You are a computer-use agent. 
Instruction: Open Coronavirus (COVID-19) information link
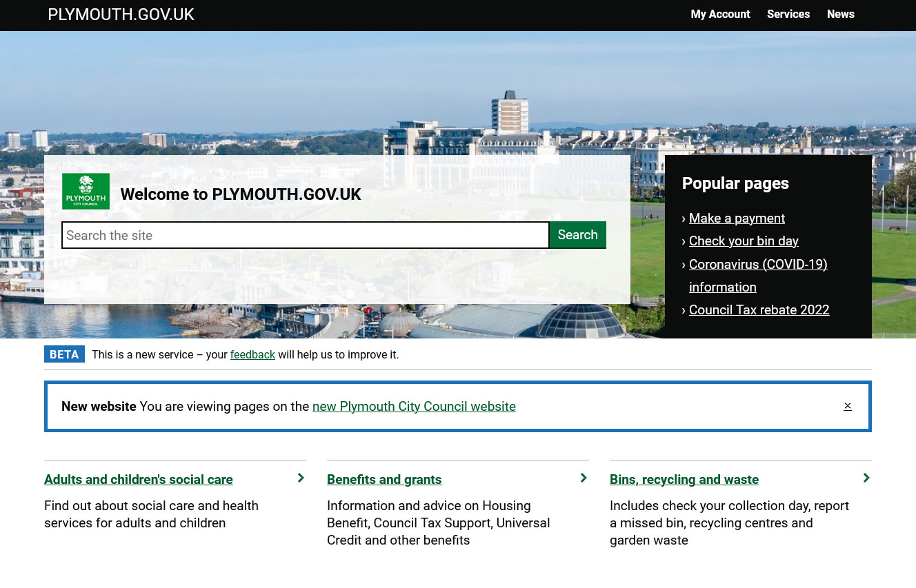(758, 275)
